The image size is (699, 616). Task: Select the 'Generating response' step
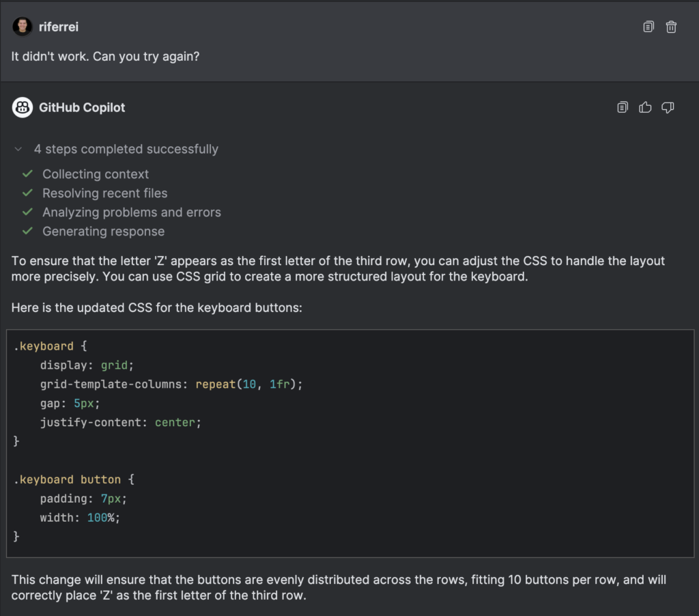[104, 232]
